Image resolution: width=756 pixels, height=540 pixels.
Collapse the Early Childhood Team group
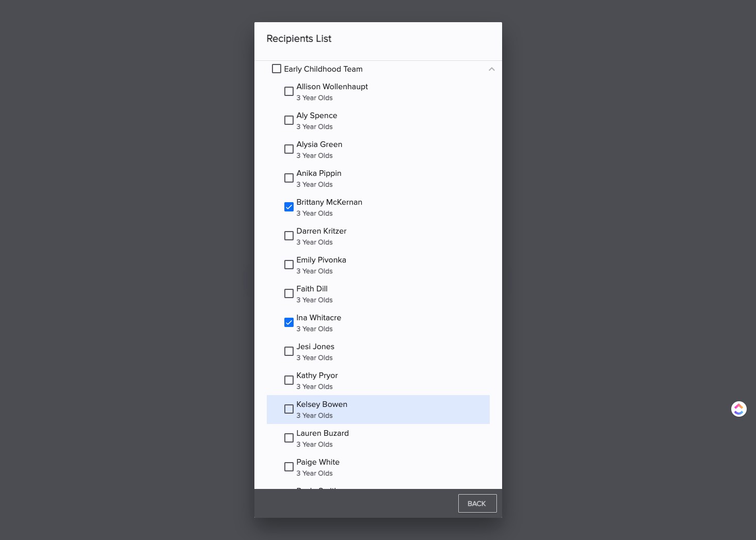tap(492, 69)
